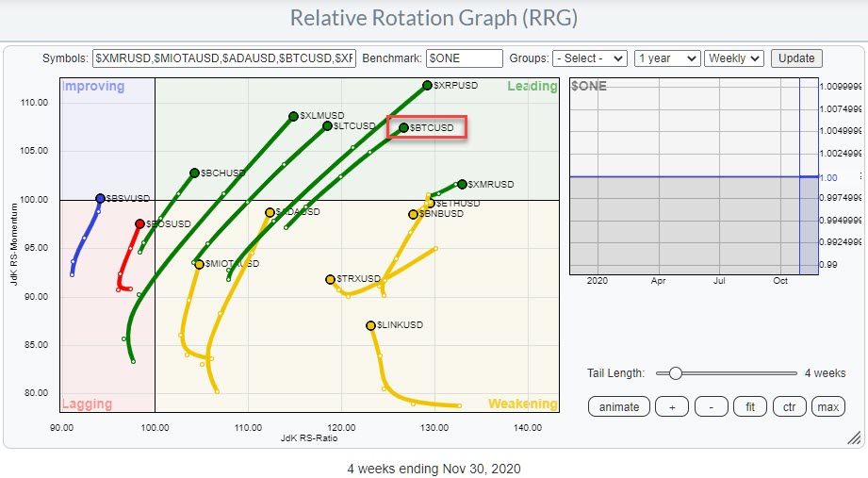868x478 pixels.
Task: Click the Symbols input field
Action: click(x=224, y=58)
